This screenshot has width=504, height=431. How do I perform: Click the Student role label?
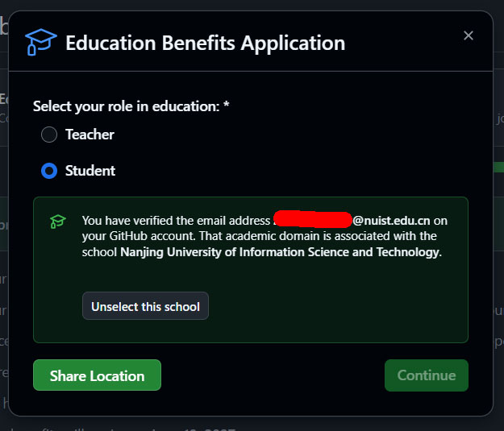[x=90, y=171]
